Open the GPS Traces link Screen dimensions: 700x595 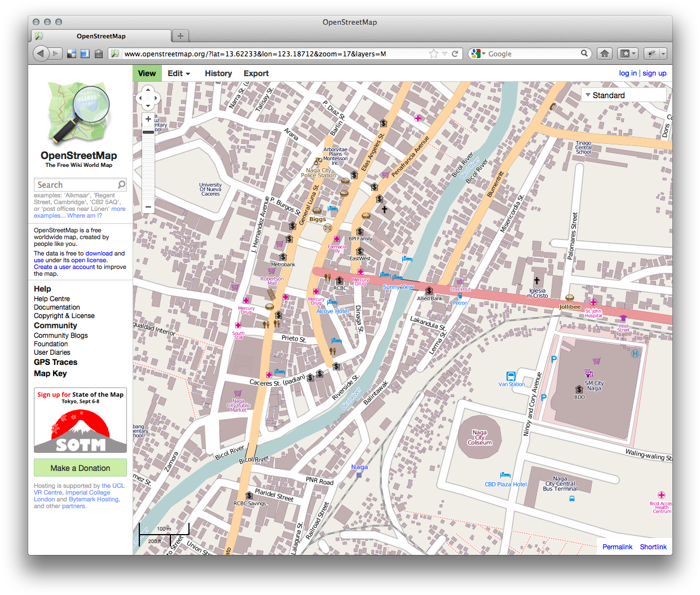pos(55,362)
